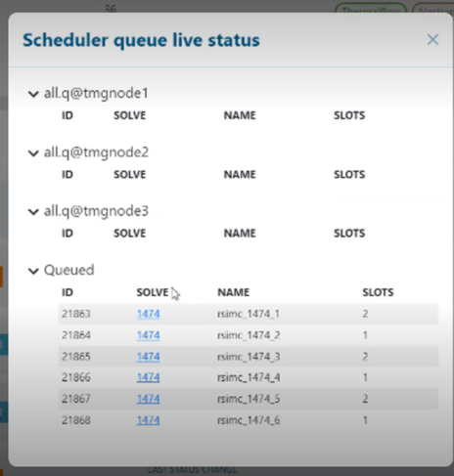Click slots value for rsimc_1474_6

click(x=365, y=420)
